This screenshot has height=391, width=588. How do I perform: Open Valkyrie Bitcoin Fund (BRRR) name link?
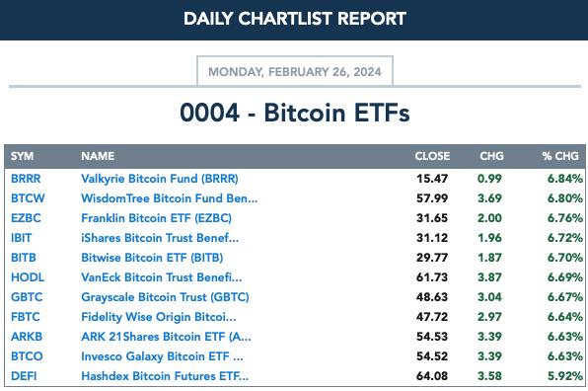pyautogui.click(x=160, y=179)
